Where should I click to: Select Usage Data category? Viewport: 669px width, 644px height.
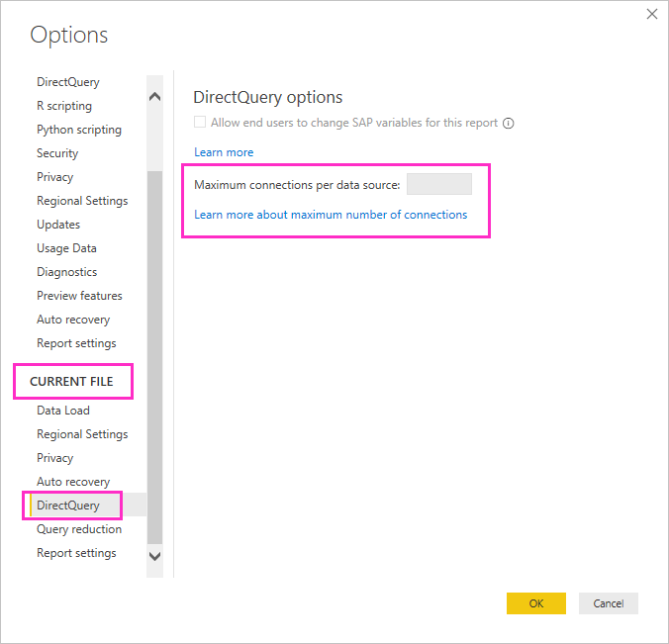(x=66, y=248)
